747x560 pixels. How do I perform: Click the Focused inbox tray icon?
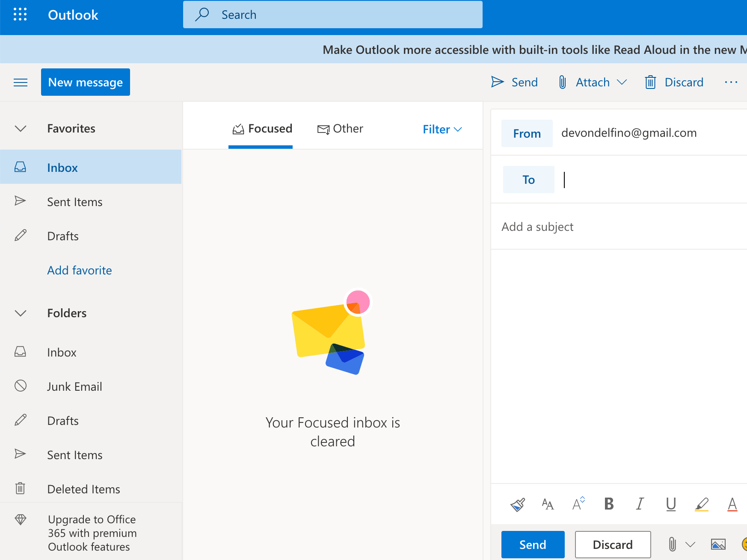click(238, 129)
